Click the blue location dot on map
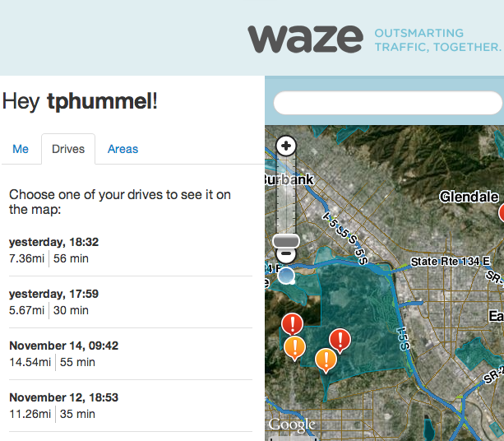Image resolution: width=504 pixels, height=441 pixels. (x=285, y=276)
